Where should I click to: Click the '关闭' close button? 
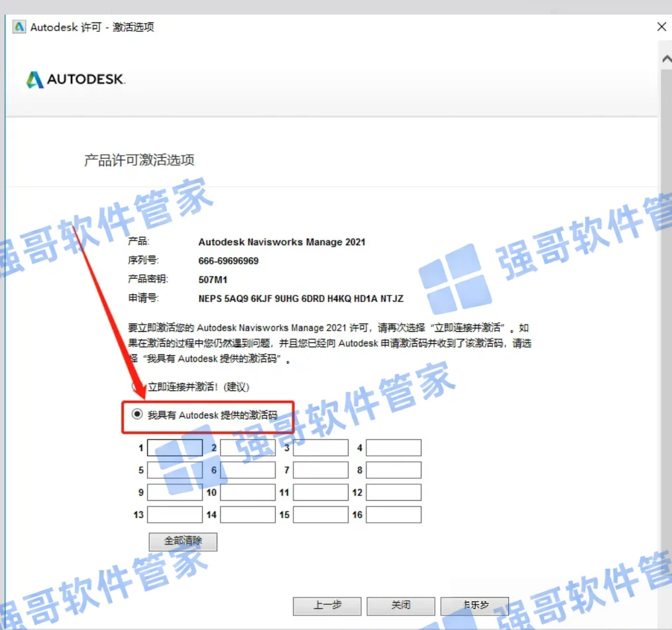coord(401,605)
